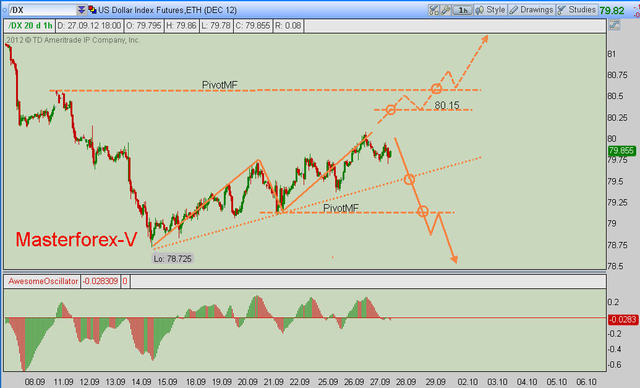Click the study/strategy quick tool icon
The image size is (640, 388).
click(x=433, y=10)
